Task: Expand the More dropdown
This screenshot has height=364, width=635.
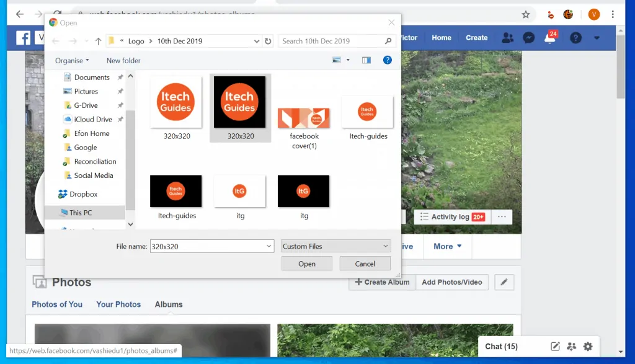Action: (x=446, y=246)
